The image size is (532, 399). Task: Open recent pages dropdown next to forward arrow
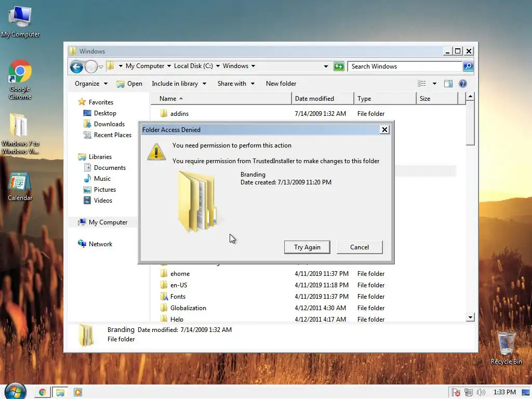pyautogui.click(x=101, y=67)
